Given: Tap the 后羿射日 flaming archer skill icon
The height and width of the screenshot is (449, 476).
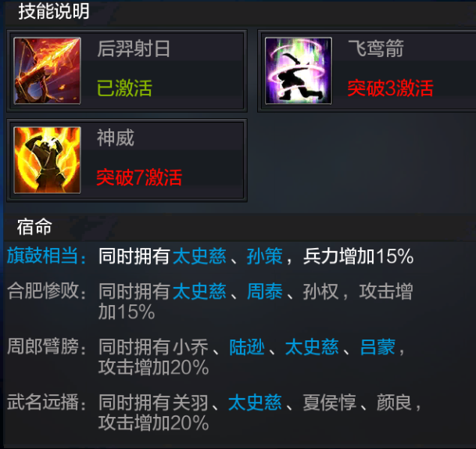Looking at the screenshot, I should tap(48, 70).
